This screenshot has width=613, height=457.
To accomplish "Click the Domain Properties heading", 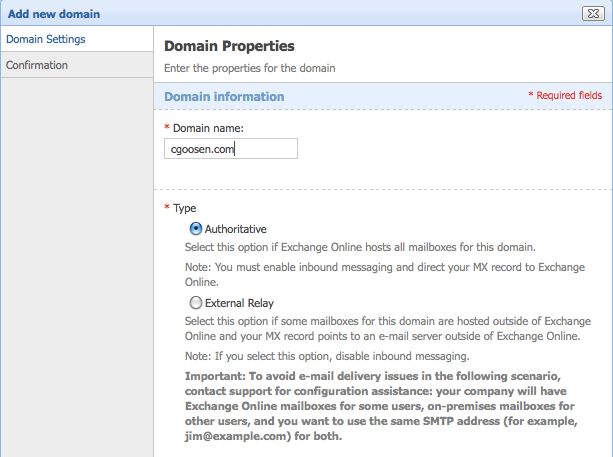I will tap(229, 46).
